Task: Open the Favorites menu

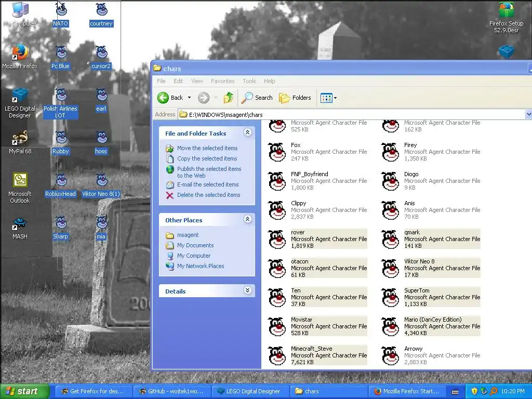Action: coord(222,81)
